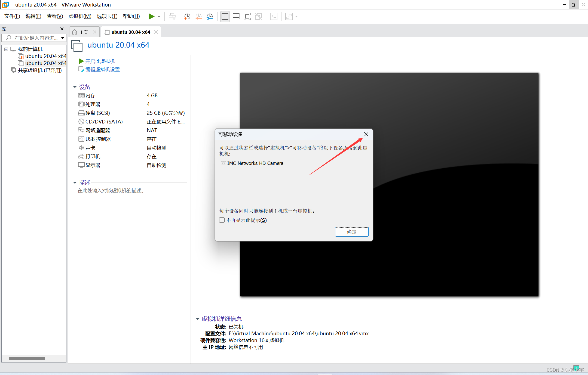588x375 pixels.
Task: Click the NAT network adapter value
Action: click(152, 130)
